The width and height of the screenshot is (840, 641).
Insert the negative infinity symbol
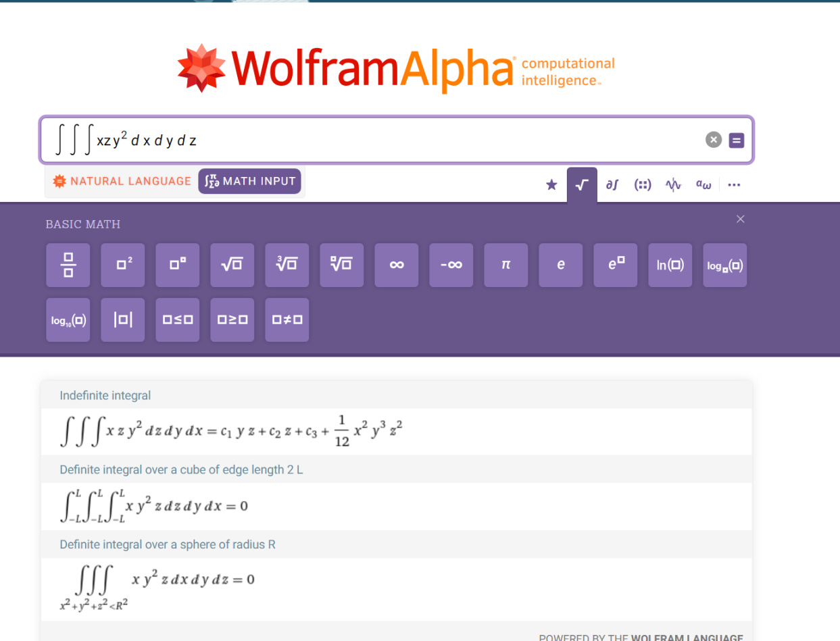click(x=451, y=265)
